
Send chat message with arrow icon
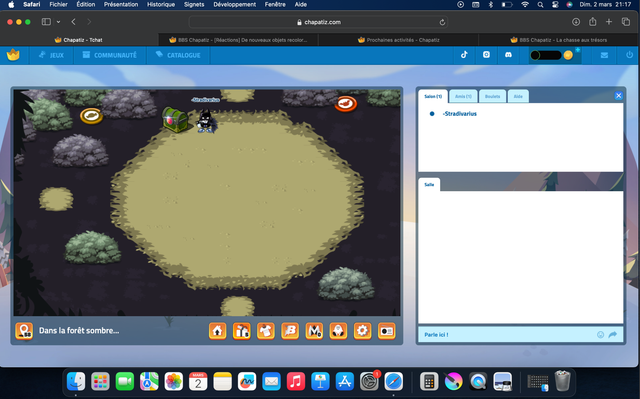[613, 335]
